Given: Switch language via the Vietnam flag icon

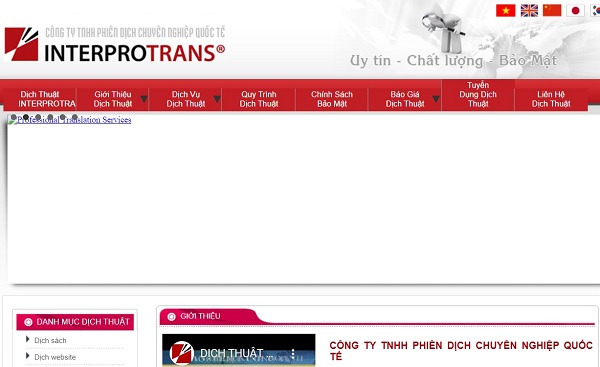Looking at the screenshot, I should pyautogui.click(x=505, y=10).
